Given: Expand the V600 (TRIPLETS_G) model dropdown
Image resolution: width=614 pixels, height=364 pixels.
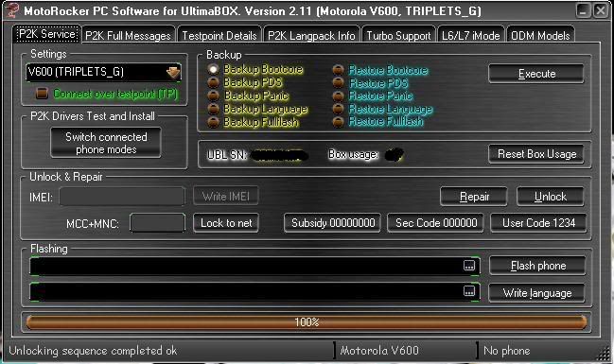Looking at the screenshot, I should pos(173,73).
